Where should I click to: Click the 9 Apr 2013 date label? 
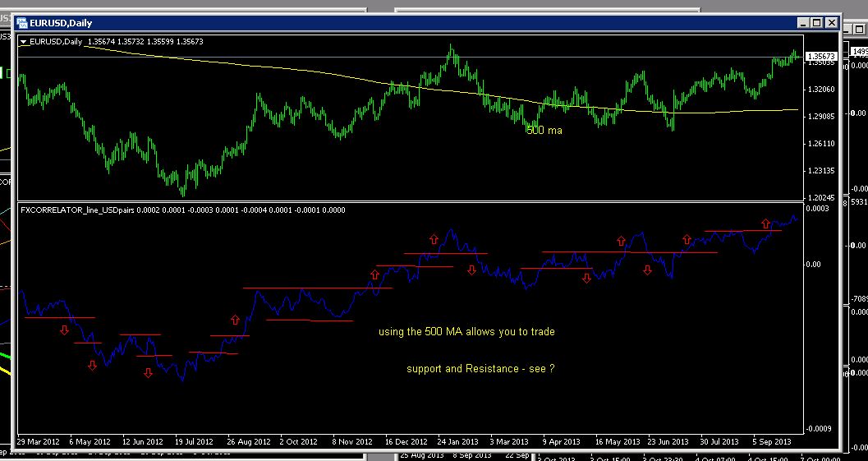(562, 441)
